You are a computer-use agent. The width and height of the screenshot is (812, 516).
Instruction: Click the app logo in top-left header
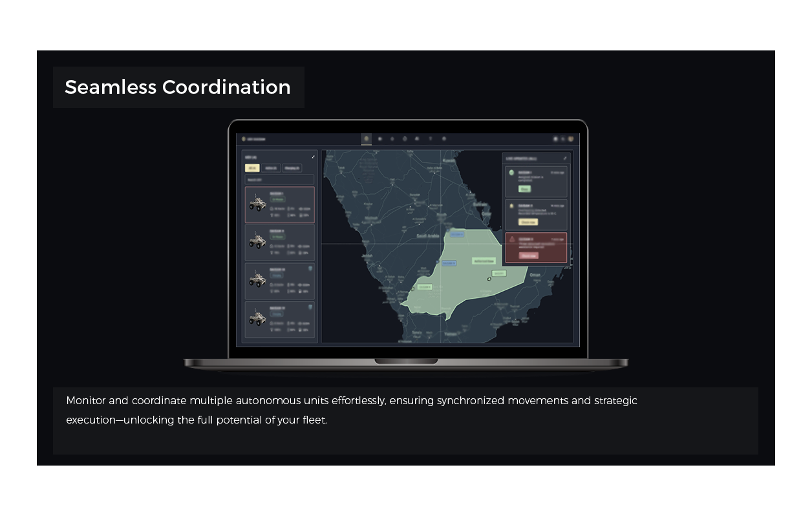click(x=244, y=139)
